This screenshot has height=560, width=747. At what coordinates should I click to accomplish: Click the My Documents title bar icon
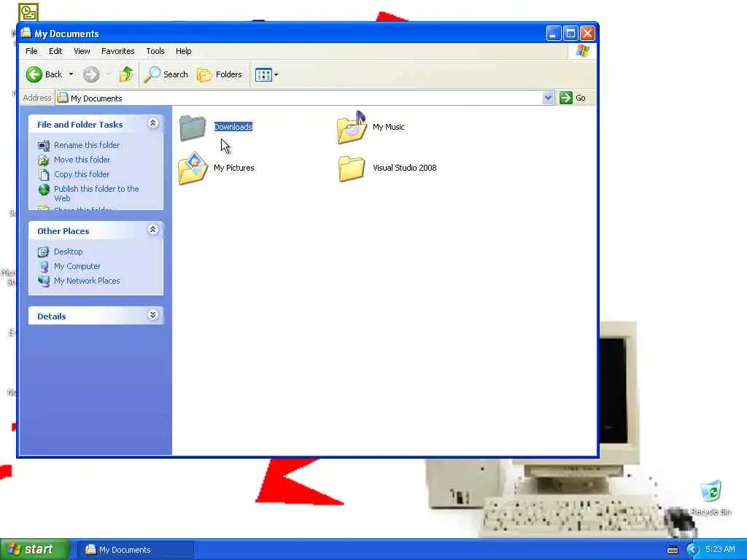pos(26,33)
